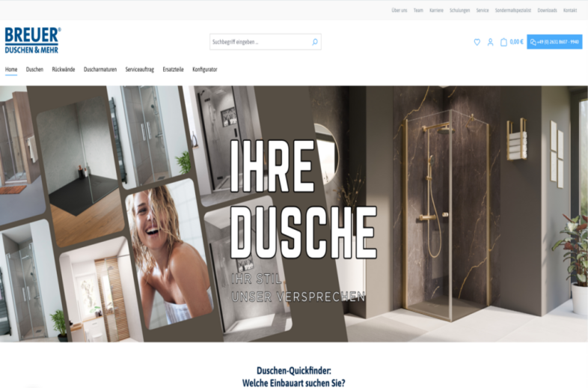Click the laughing woman photo in banner
The width and height of the screenshot is (588, 388).
(x=170, y=255)
